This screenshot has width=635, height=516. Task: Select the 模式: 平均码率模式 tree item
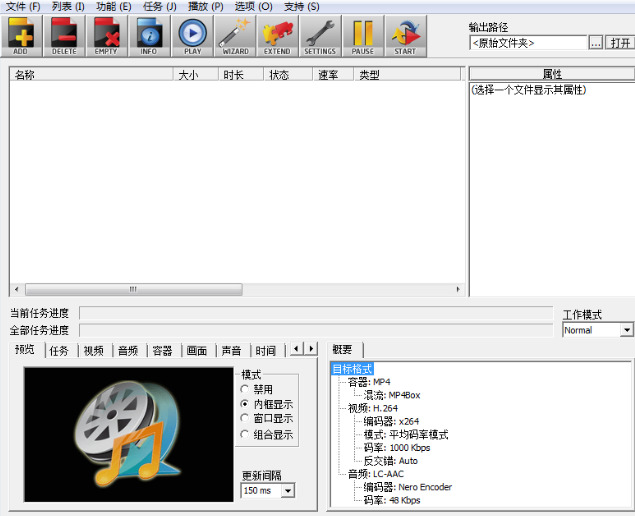[x=406, y=435]
